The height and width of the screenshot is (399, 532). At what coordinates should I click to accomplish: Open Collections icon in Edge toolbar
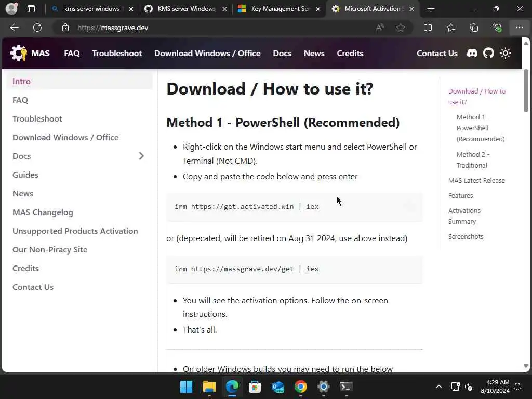[474, 28]
